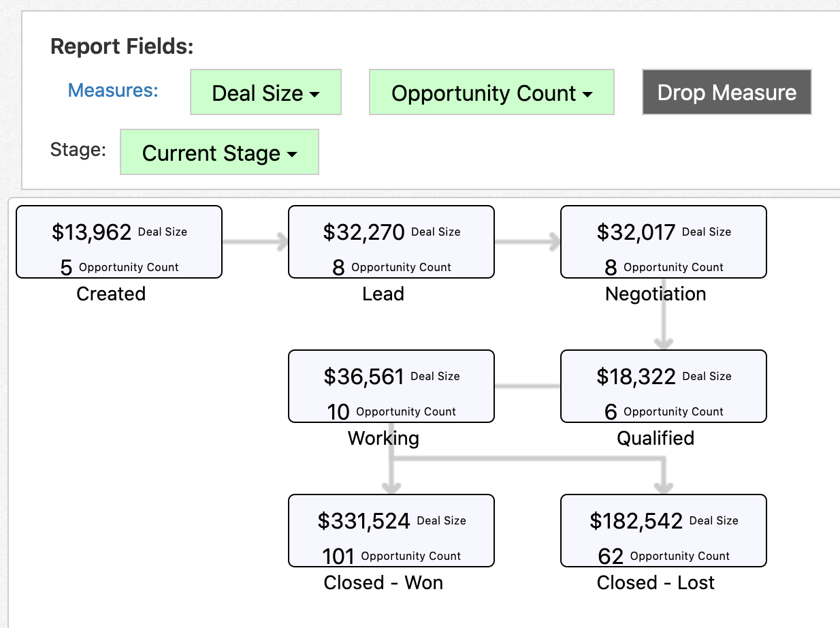Expand the Current Stage selector
Image resolution: width=840 pixels, height=628 pixels.
pyautogui.click(x=219, y=152)
